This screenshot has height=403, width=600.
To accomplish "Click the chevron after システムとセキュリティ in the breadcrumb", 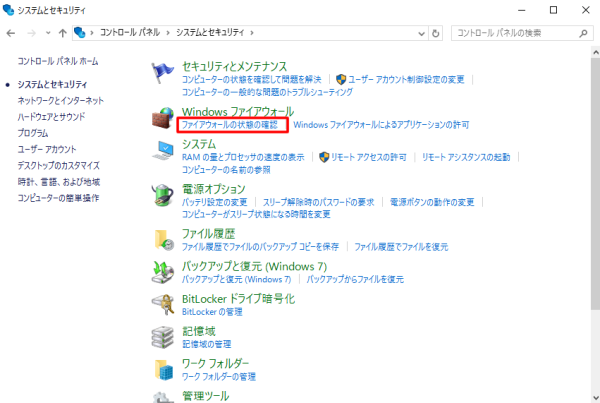I will pos(252,33).
